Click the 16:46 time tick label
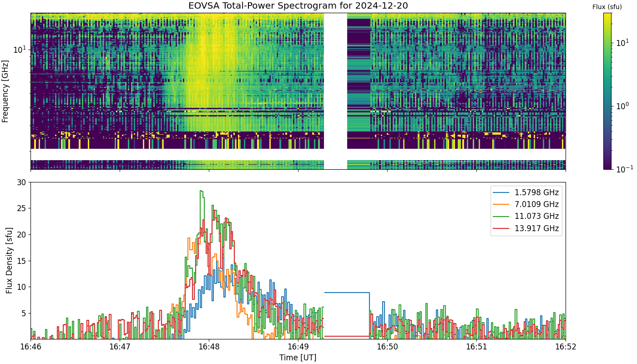The width and height of the screenshot is (637, 364). click(x=30, y=347)
